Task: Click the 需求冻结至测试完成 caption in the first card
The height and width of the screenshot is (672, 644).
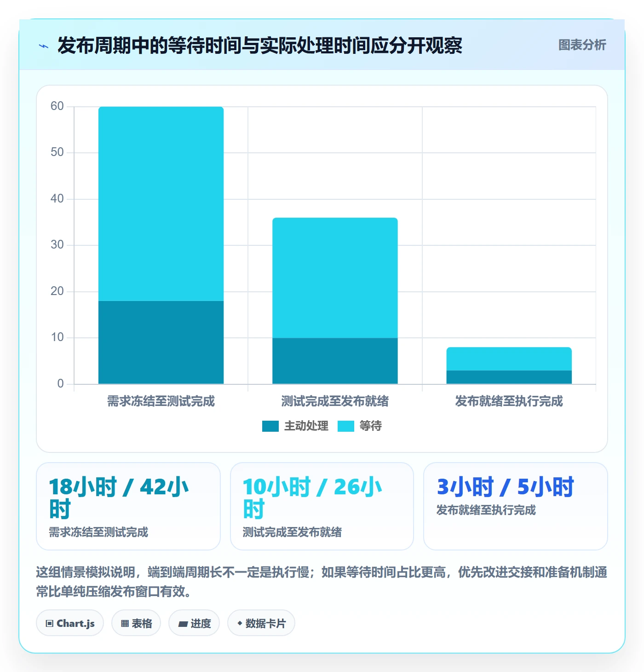Action: (98, 533)
